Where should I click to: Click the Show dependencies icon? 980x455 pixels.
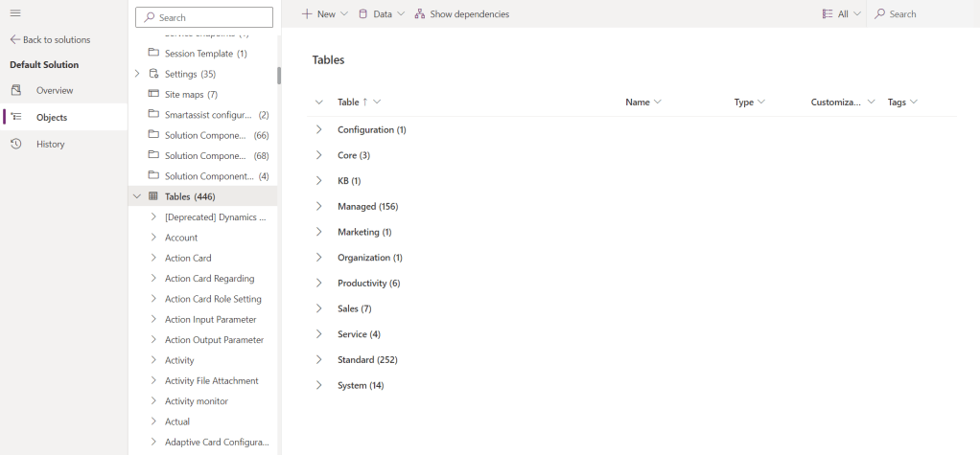tap(420, 14)
